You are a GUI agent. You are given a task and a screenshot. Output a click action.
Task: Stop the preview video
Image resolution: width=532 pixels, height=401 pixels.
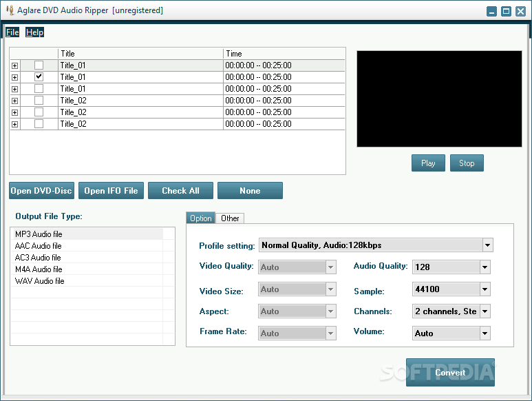point(467,163)
